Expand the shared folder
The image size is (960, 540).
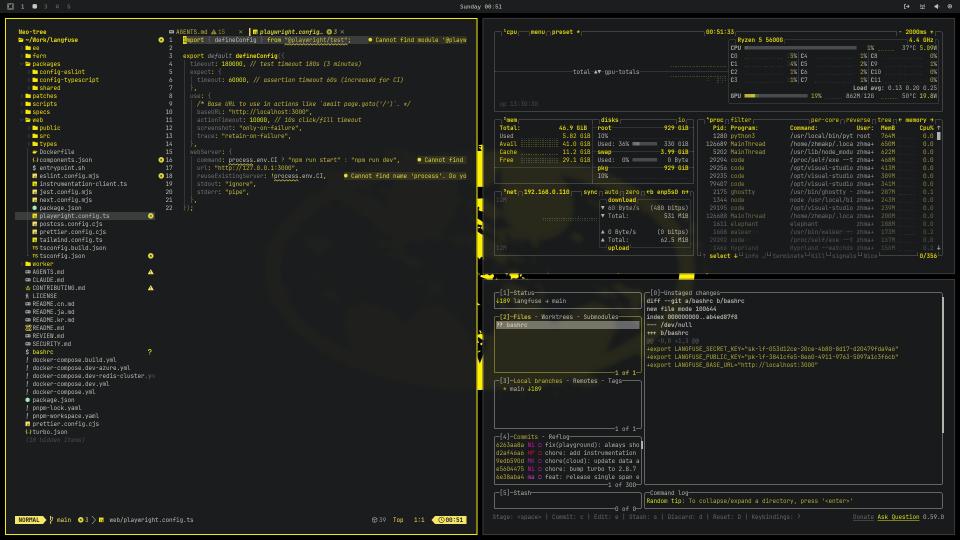coord(46,88)
